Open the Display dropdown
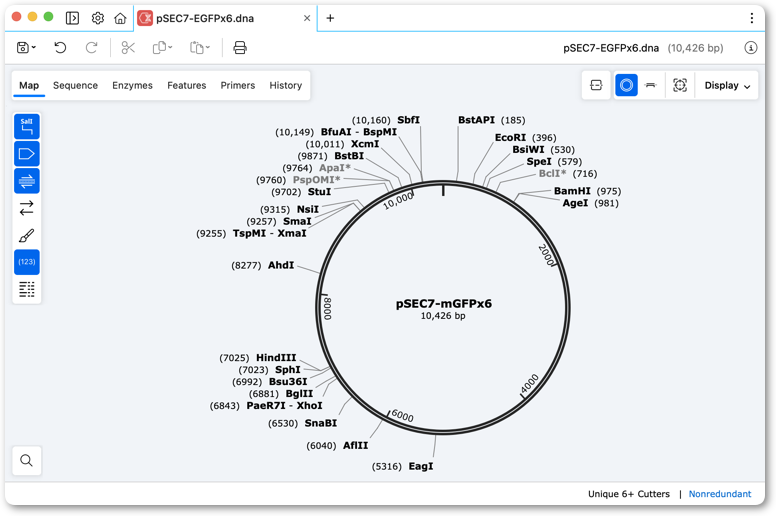This screenshot has height=516, width=776. (727, 86)
